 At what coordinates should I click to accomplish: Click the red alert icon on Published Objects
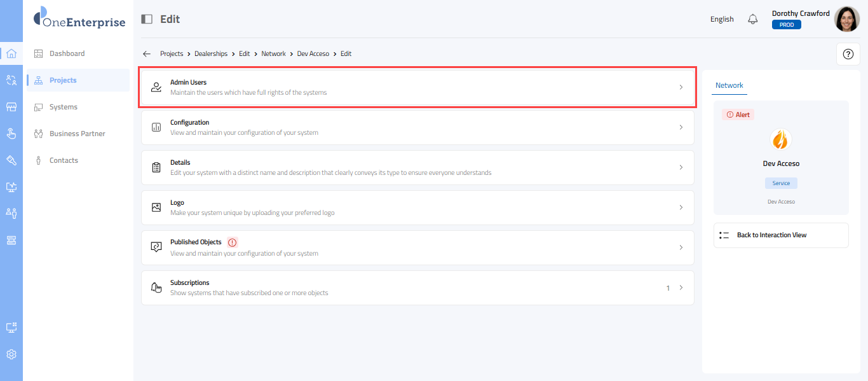(232, 242)
